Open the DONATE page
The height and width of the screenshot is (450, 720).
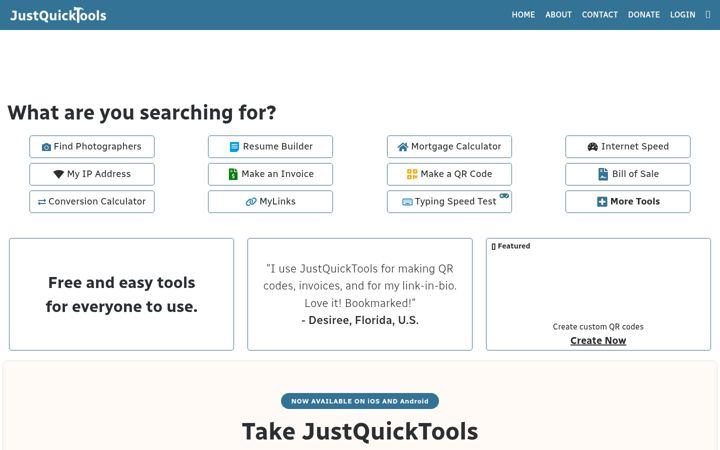(644, 15)
